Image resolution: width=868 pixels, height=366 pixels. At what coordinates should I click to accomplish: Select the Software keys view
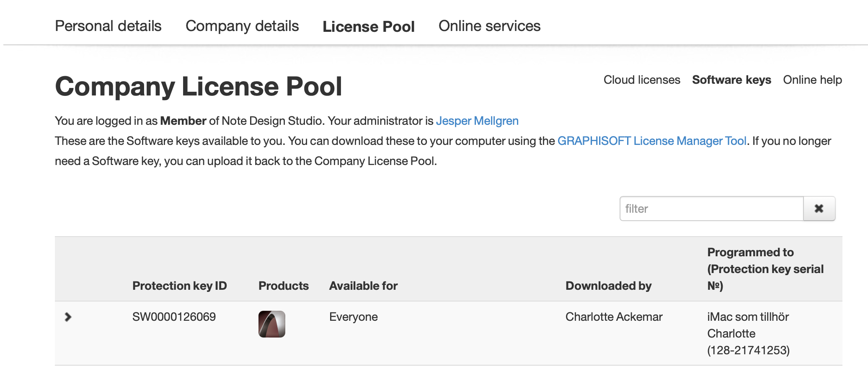tap(731, 80)
